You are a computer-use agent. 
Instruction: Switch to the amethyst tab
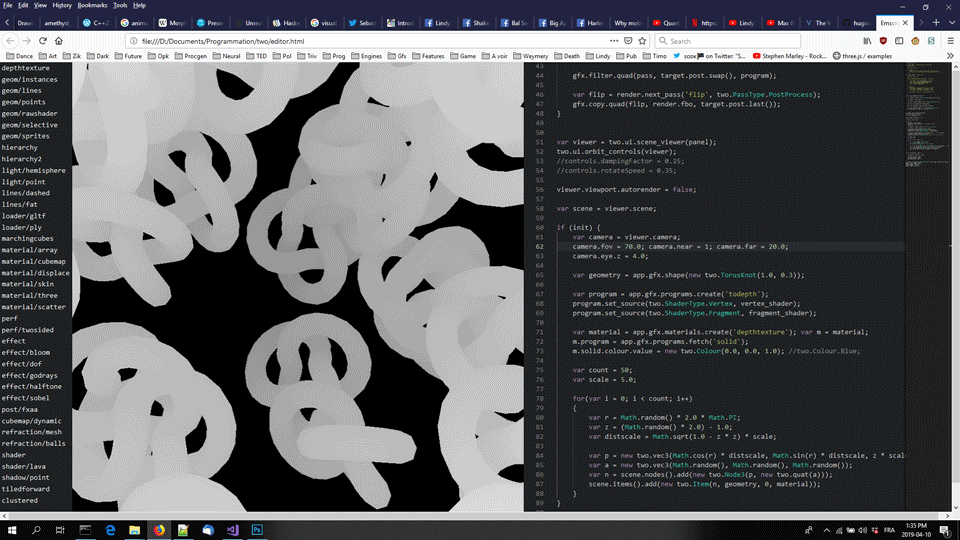click(58, 23)
